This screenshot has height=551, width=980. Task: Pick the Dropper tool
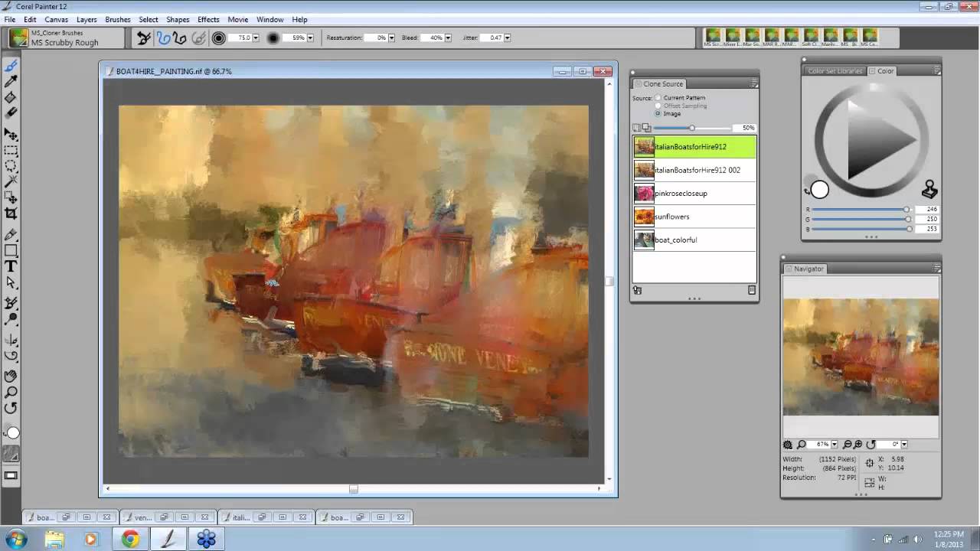click(x=11, y=81)
